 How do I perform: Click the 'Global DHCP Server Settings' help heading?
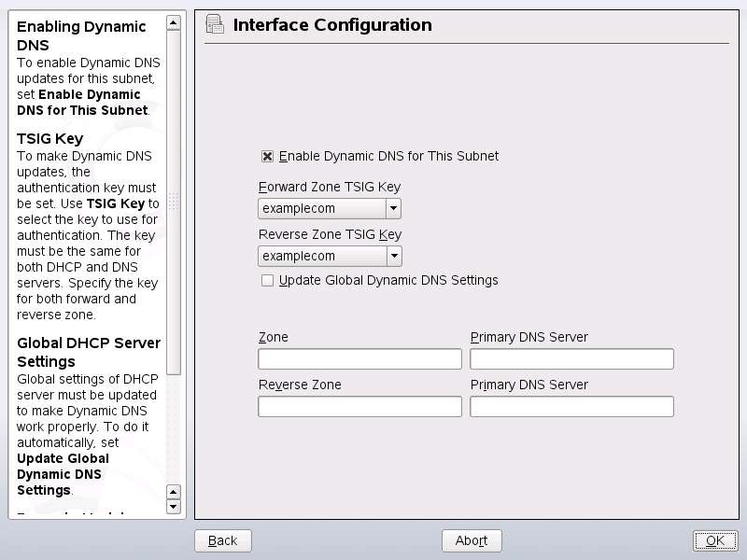click(89, 352)
